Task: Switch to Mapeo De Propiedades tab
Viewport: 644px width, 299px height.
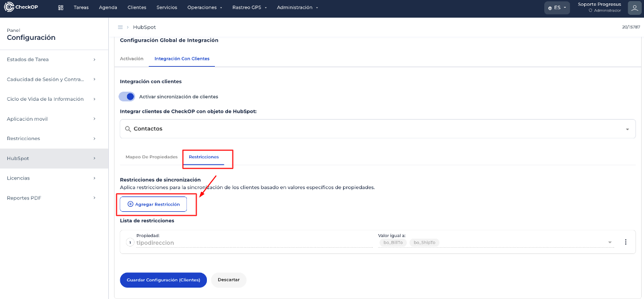Action: click(x=152, y=157)
